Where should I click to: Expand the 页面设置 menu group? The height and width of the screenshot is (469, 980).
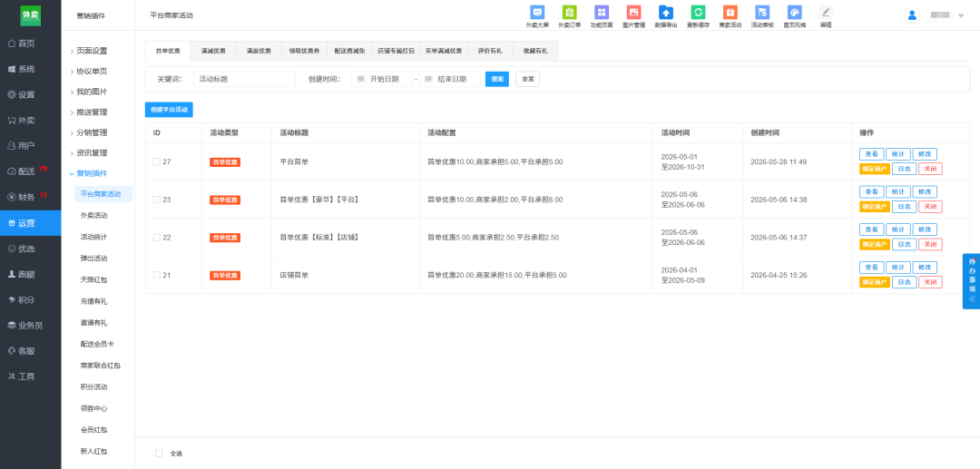pyautogui.click(x=92, y=51)
